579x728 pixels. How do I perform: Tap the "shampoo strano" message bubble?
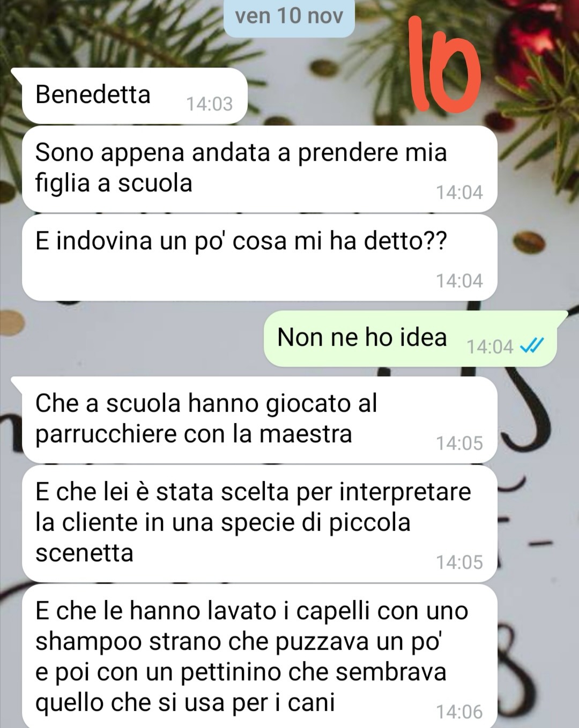point(258,656)
